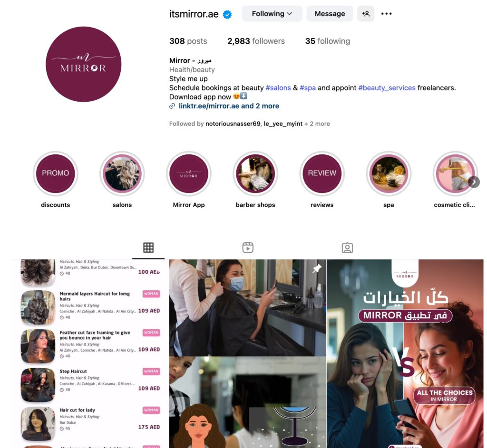This screenshot has height=448, width=487.
Task: Open the spa highlight
Action: point(389,173)
